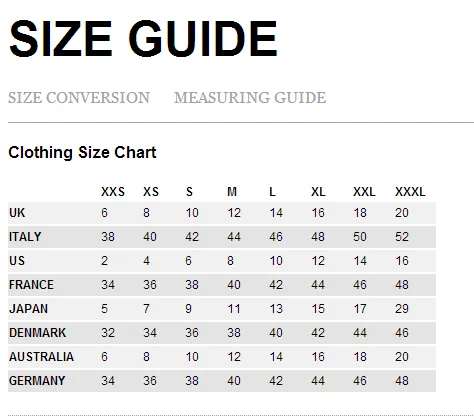The width and height of the screenshot is (474, 418).
Task: Select US XXS value 2
Action: (105, 261)
